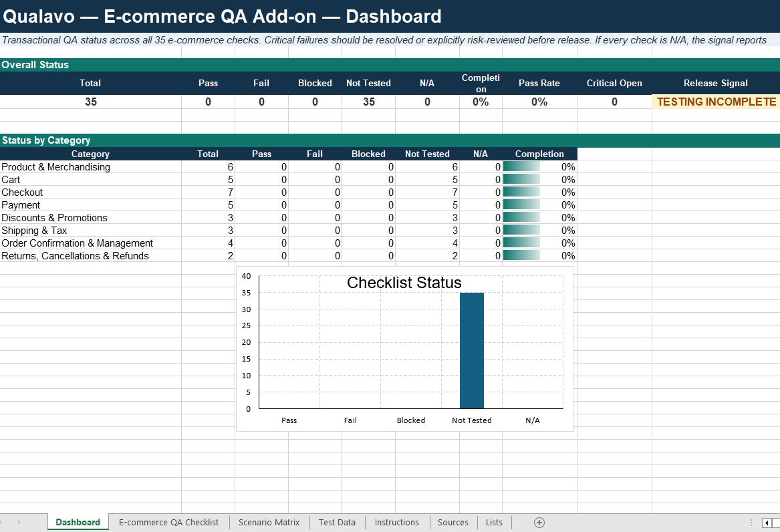This screenshot has width=780, height=532.
Task: Select the Transactional QA status description cell
Action: [x=390, y=40]
